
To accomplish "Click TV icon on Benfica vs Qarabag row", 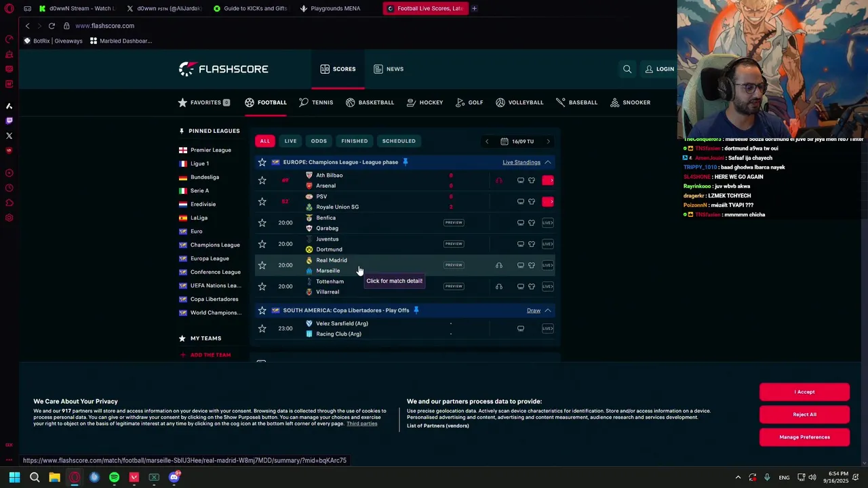I will point(521,222).
